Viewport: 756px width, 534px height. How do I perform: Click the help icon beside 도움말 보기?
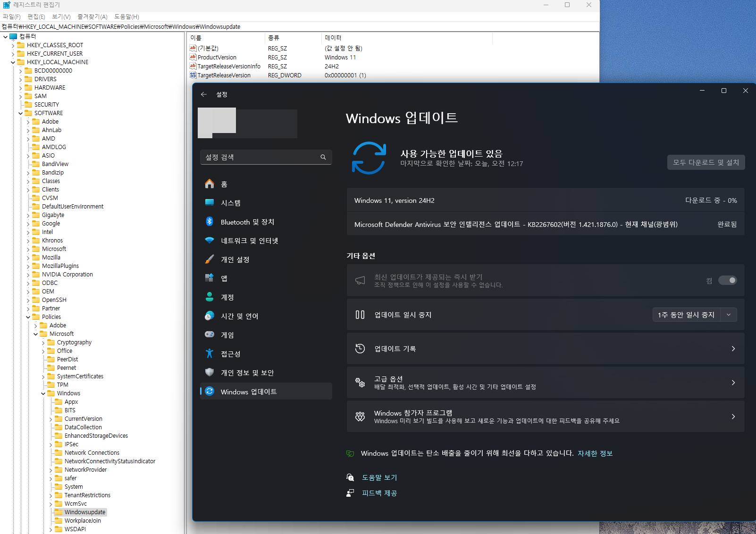[x=350, y=477]
